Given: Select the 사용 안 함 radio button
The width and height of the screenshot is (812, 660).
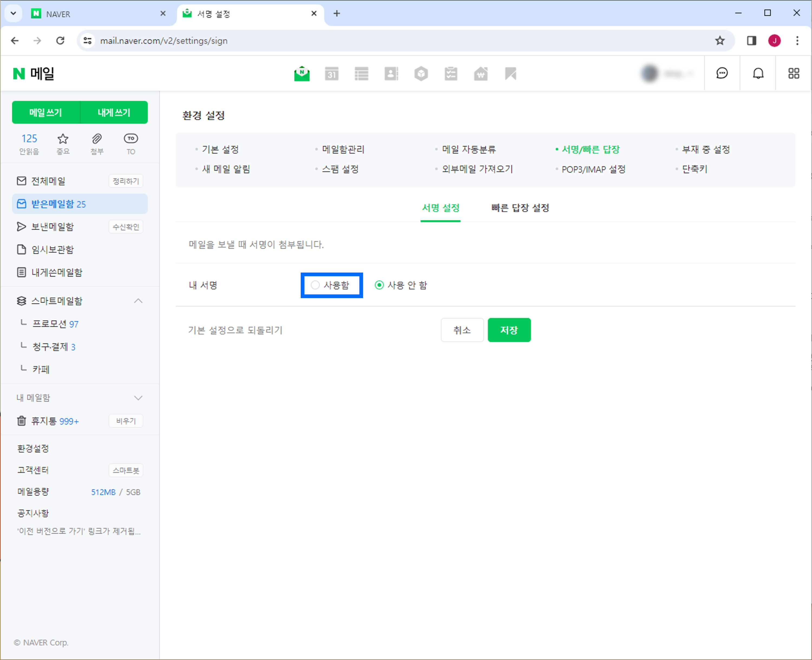Looking at the screenshot, I should [379, 285].
